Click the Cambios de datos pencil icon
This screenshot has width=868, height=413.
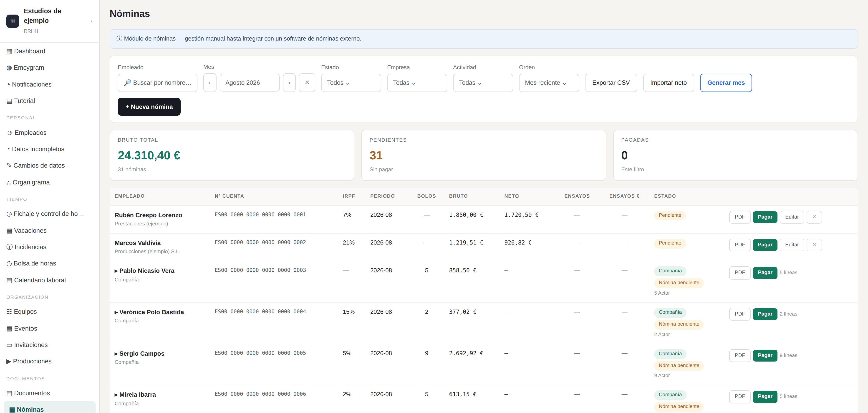[9, 165]
